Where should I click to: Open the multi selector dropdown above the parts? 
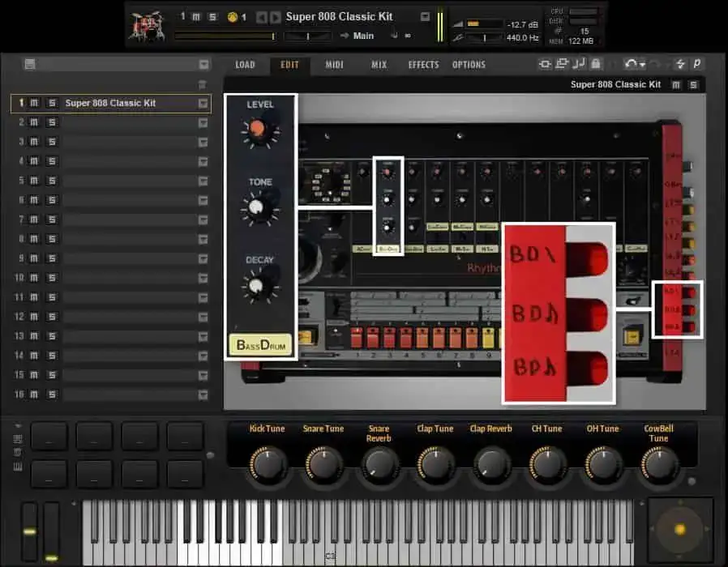click(203, 65)
